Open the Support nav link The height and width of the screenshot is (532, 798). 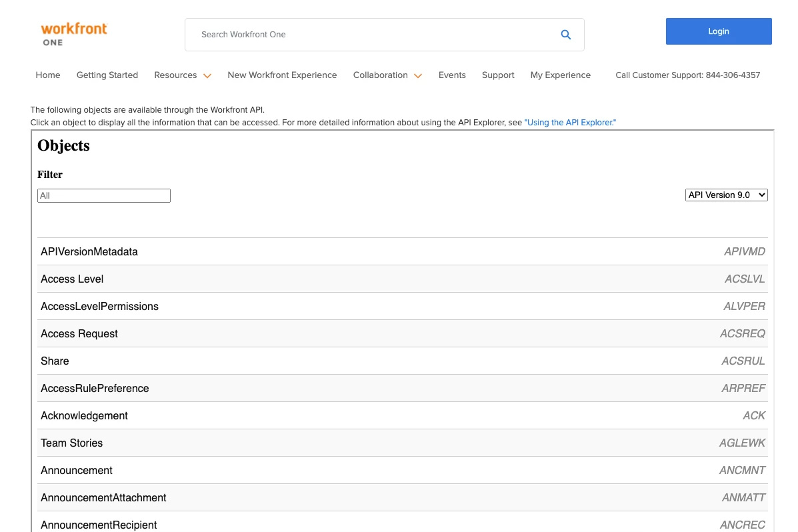[x=498, y=75]
